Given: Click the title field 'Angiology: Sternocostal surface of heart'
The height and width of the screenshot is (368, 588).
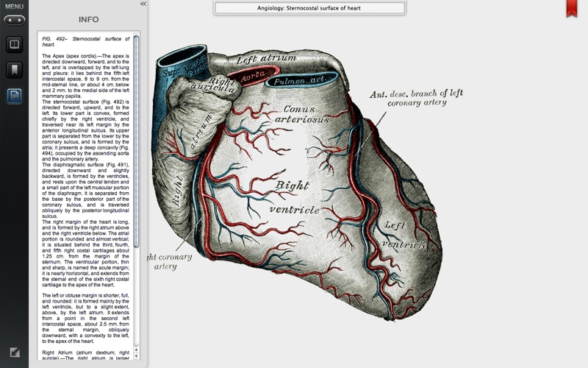Looking at the screenshot, I should [x=309, y=8].
